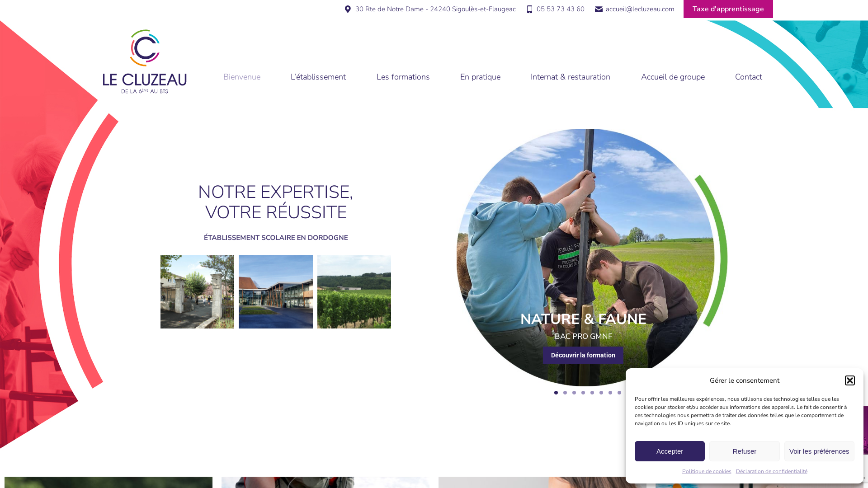Open the Contact menu item

(749, 77)
